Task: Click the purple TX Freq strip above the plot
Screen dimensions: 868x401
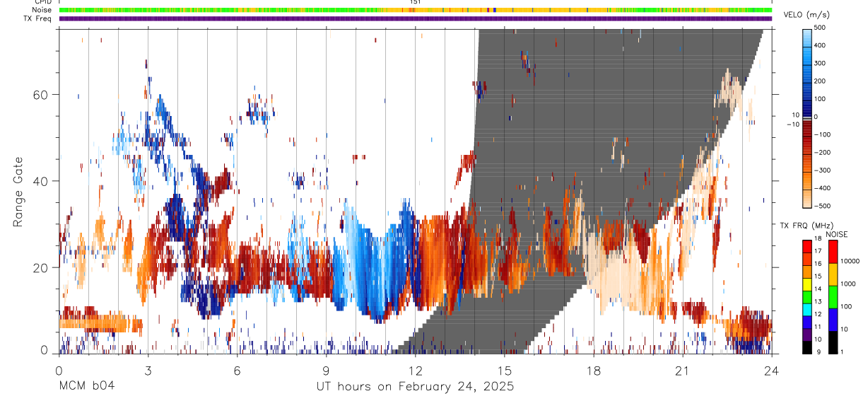Action: tap(416, 18)
